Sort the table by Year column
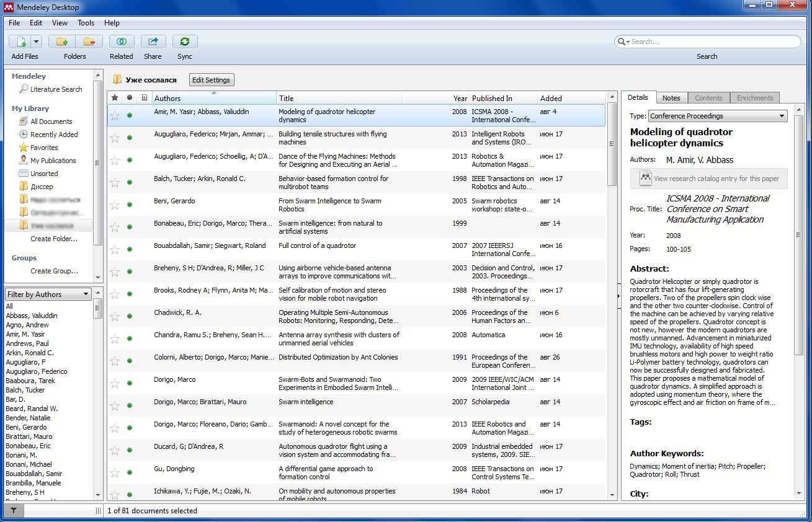The width and height of the screenshot is (812, 522). [x=460, y=98]
